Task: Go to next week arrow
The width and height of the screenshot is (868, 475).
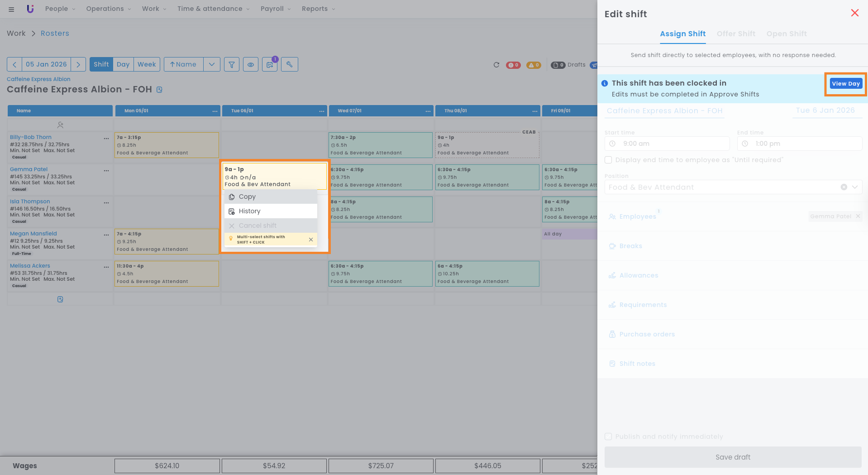Action: 78,64
